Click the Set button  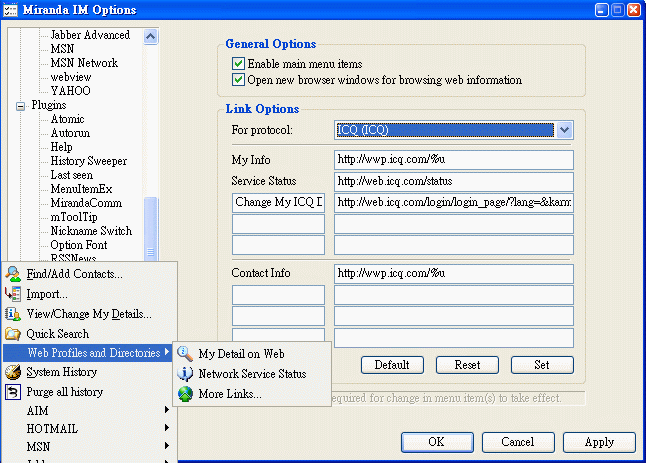(x=542, y=365)
